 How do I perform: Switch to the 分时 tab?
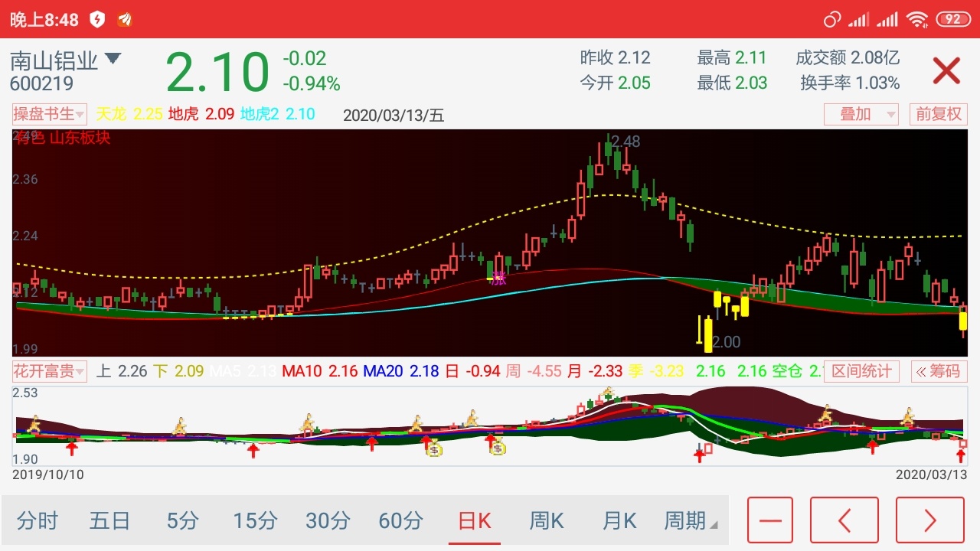38,521
